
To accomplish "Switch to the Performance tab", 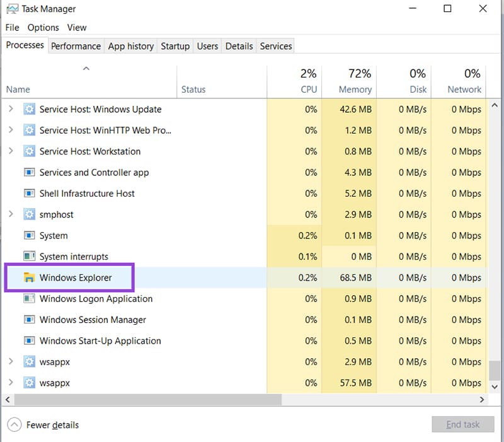I will (76, 46).
